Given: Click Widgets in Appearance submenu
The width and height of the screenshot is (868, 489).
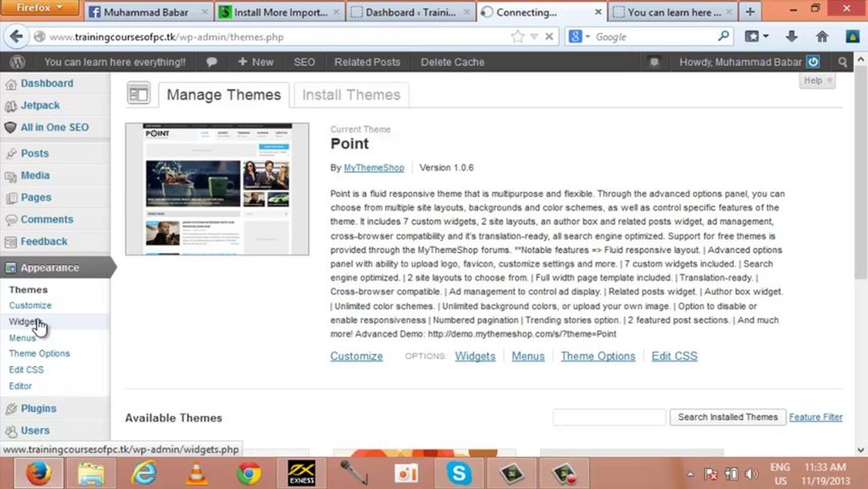Looking at the screenshot, I should [x=25, y=321].
